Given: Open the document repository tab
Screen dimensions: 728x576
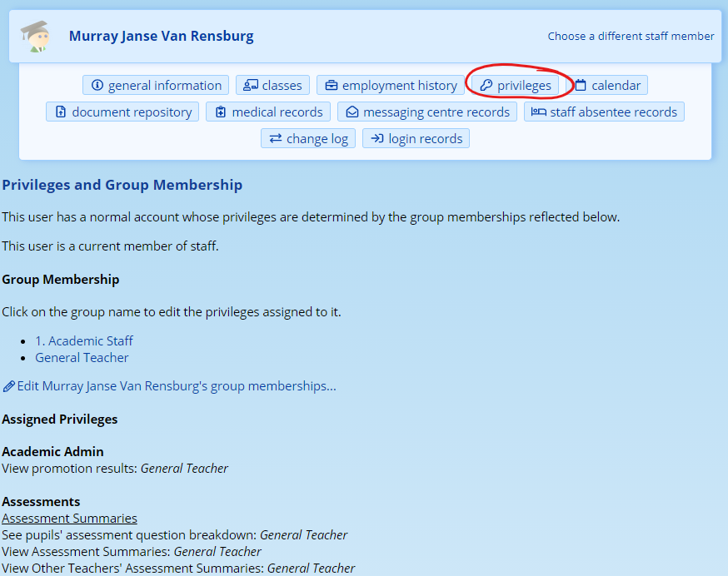Looking at the screenshot, I should (122, 112).
